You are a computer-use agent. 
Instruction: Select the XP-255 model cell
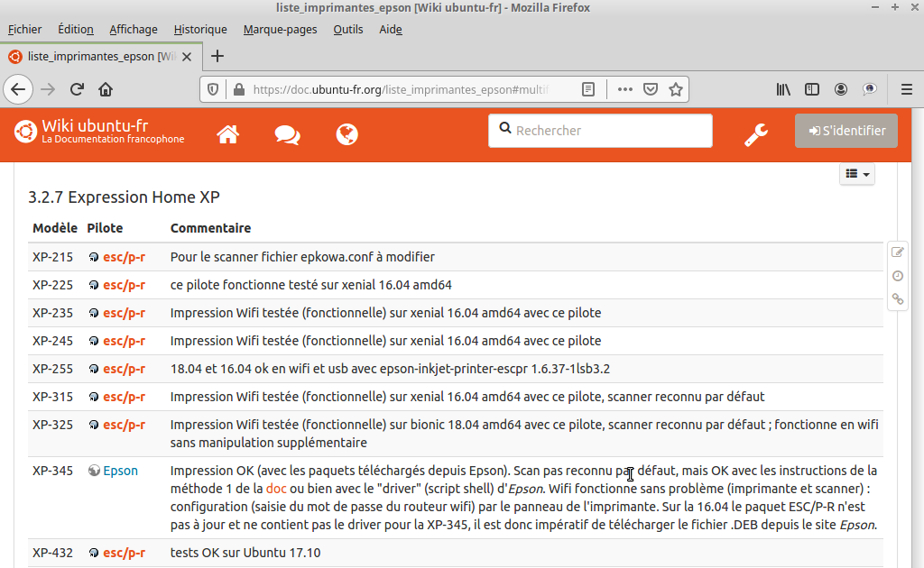(x=53, y=369)
